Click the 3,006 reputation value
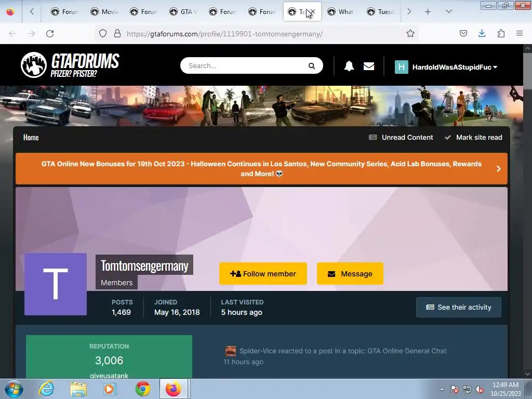The image size is (532, 399). click(x=109, y=361)
